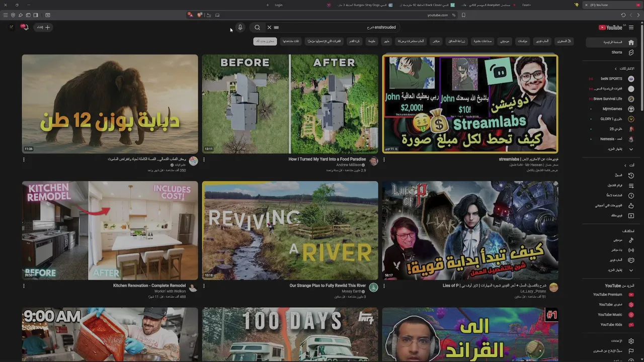Open the Food Paradise before-after thumbnail
This screenshot has width=644, height=362.
290,104
